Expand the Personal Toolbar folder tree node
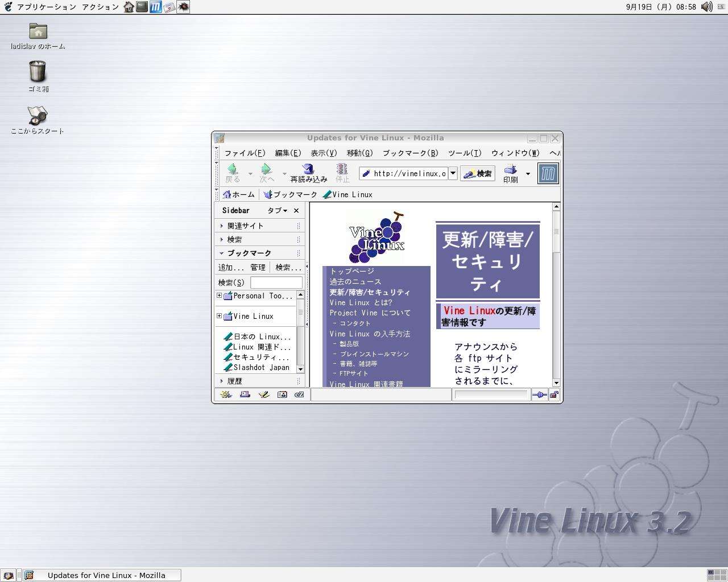The image size is (728, 582). (x=219, y=296)
